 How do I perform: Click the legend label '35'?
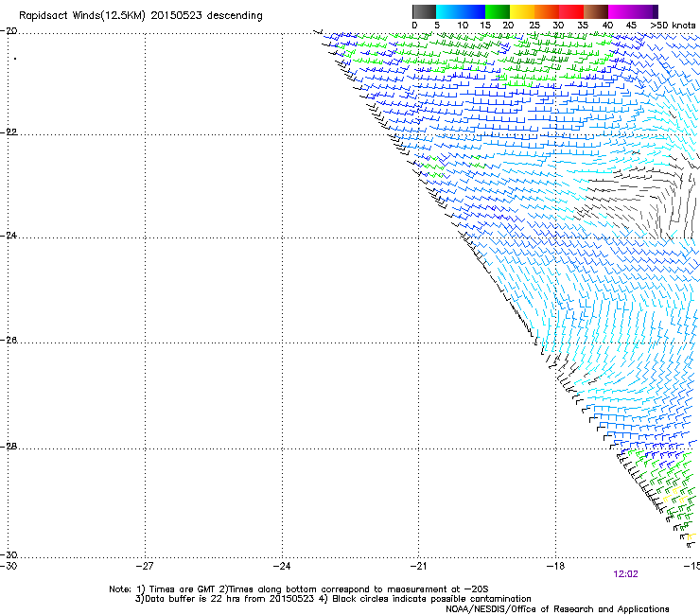point(583,26)
